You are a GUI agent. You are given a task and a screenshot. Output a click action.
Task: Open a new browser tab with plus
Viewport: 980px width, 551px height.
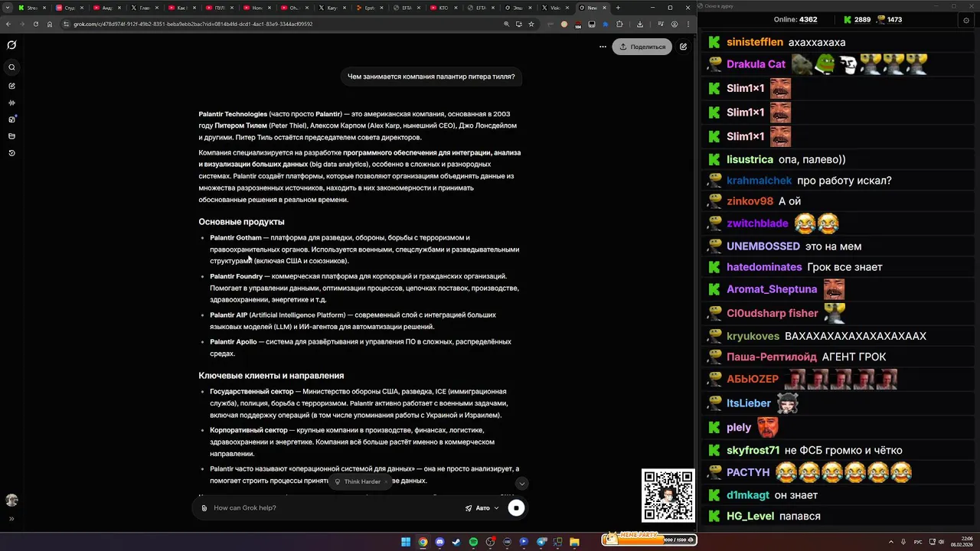[618, 8]
